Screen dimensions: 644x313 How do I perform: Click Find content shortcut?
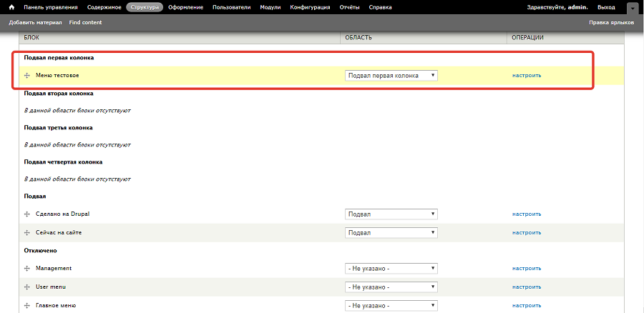coord(85,23)
